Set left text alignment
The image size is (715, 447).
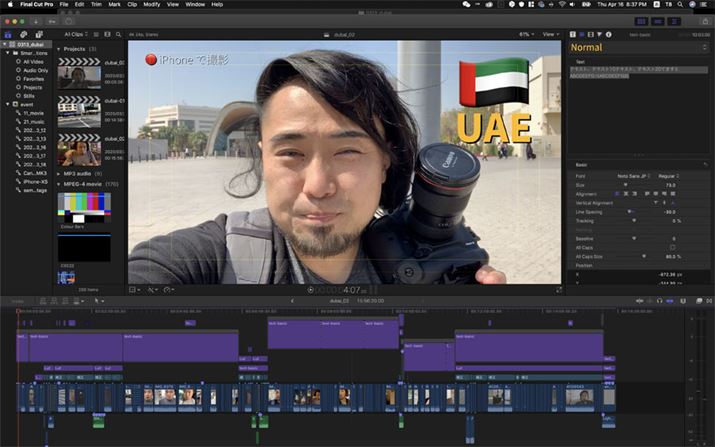coord(617,194)
